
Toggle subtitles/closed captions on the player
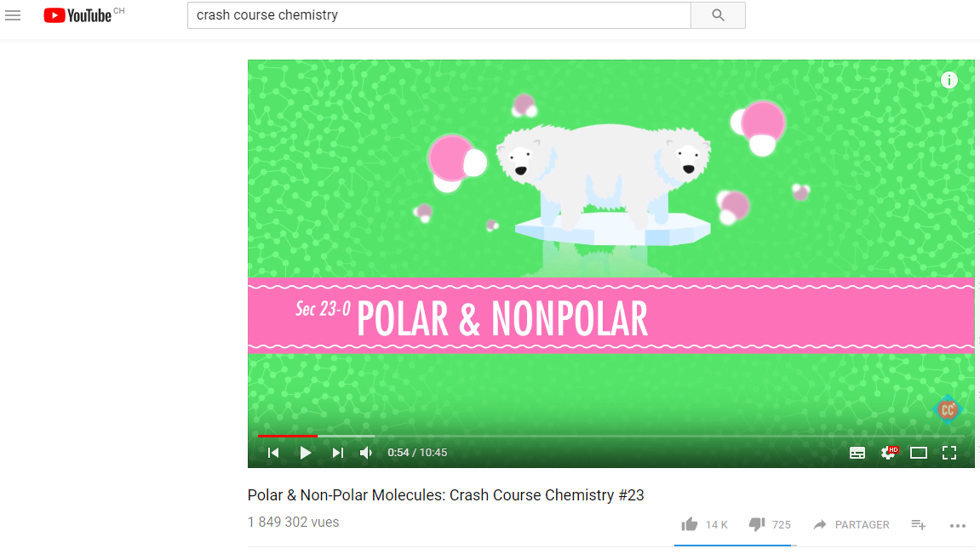pyautogui.click(x=857, y=453)
